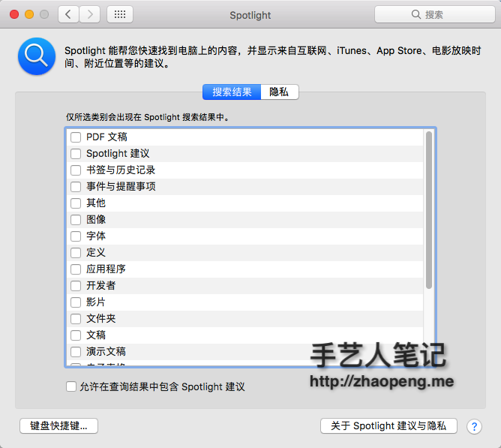Go forward with the right arrow button
The width and height of the screenshot is (501, 448).
point(90,14)
